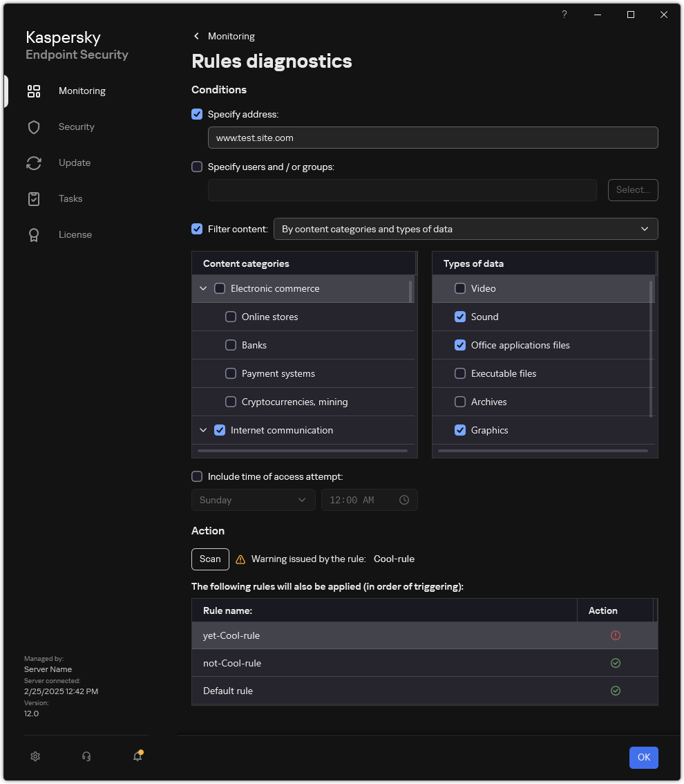Collapse the Internet communication category
Viewport: 684px width, 784px height.
(203, 430)
